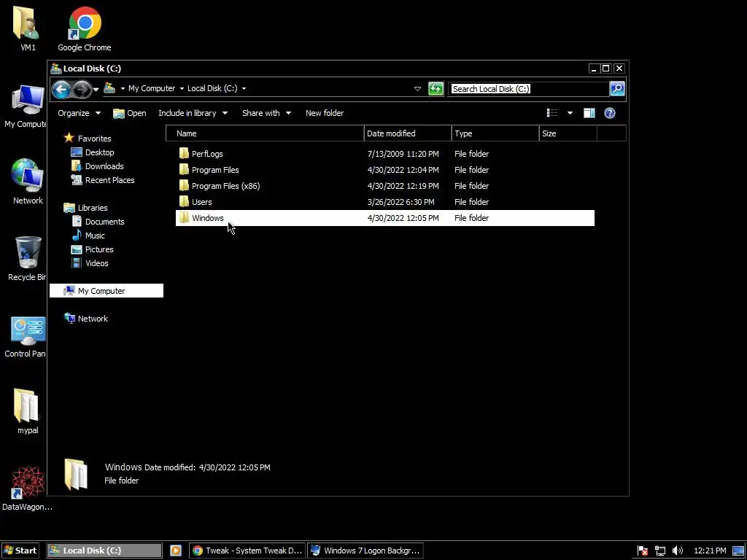Open Desktop under Favorites
This screenshot has height=560, width=747.
99,152
